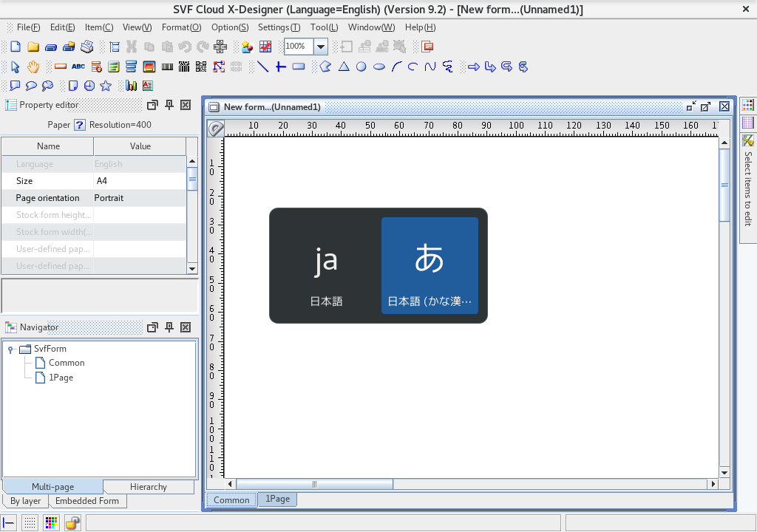Viewport: 757px width, 532px height.
Task: Activate the hand pan tool
Action: click(33, 66)
